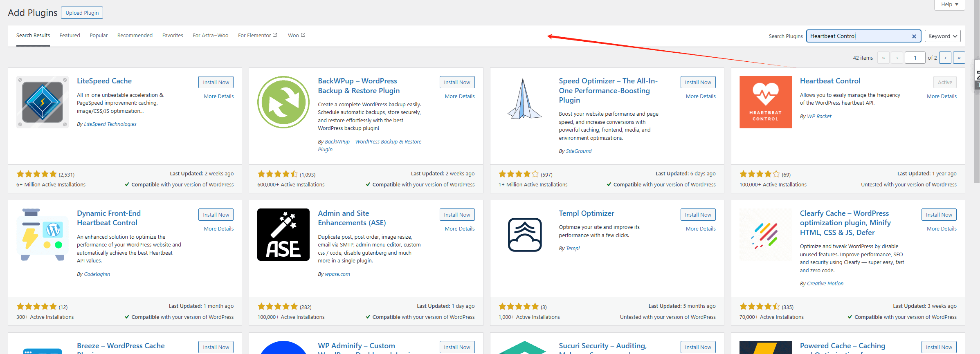View More Details for Speed Optimizer

point(701,96)
